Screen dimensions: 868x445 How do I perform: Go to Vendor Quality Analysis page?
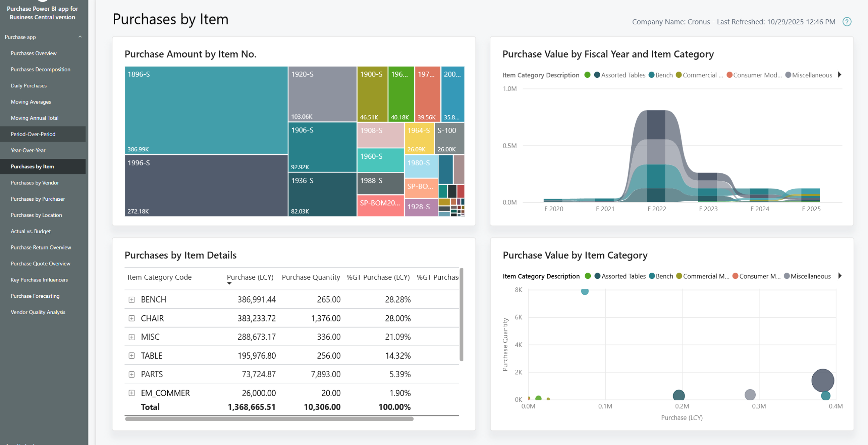[38, 312]
